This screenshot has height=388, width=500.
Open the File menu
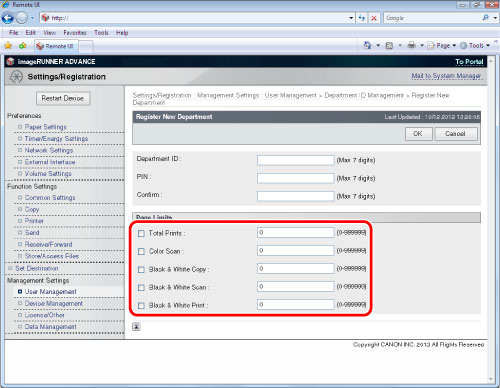(14, 33)
